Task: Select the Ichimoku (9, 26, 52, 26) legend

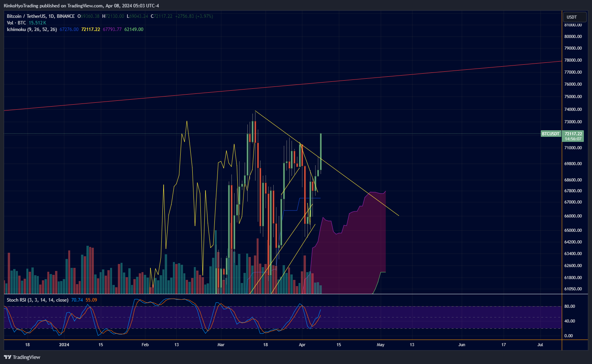Action: (x=32, y=29)
